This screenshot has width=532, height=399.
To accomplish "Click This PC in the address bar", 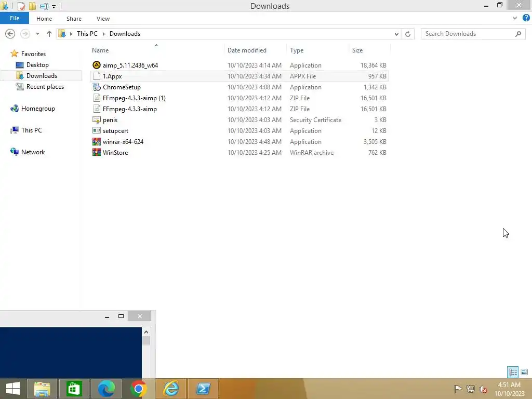I will click(87, 34).
